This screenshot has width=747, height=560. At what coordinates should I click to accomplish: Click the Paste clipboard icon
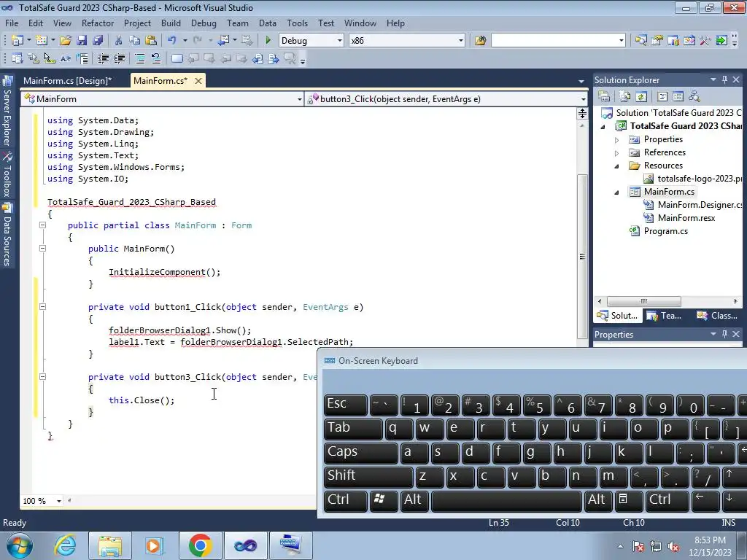click(151, 41)
